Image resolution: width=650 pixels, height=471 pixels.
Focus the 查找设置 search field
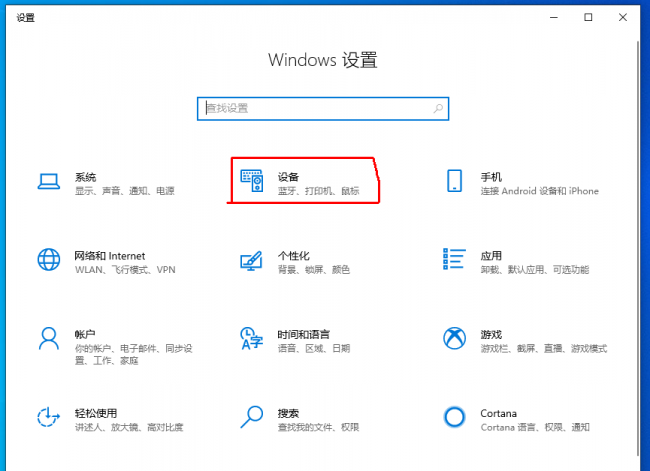tap(323, 109)
